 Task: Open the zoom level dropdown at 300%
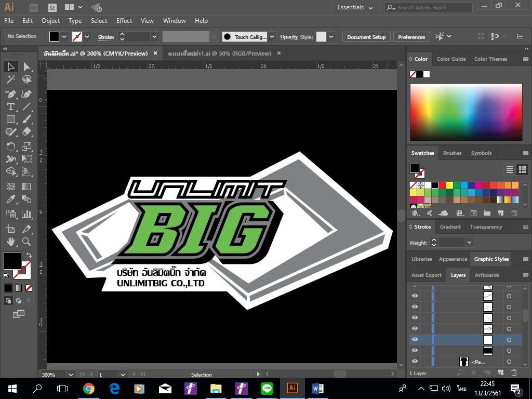pyautogui.click(x=70, y=374)
